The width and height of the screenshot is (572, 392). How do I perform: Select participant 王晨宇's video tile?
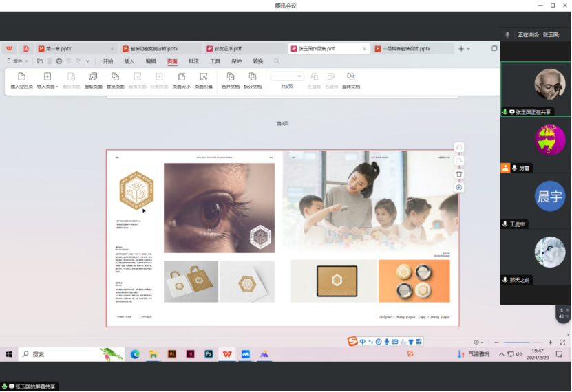pyautogui.click(x=536, y=202)
